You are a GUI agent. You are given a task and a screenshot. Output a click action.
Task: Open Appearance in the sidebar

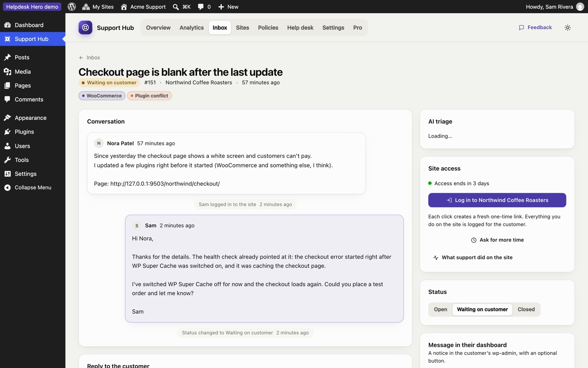pyautogui.click(x=33, y=118)
